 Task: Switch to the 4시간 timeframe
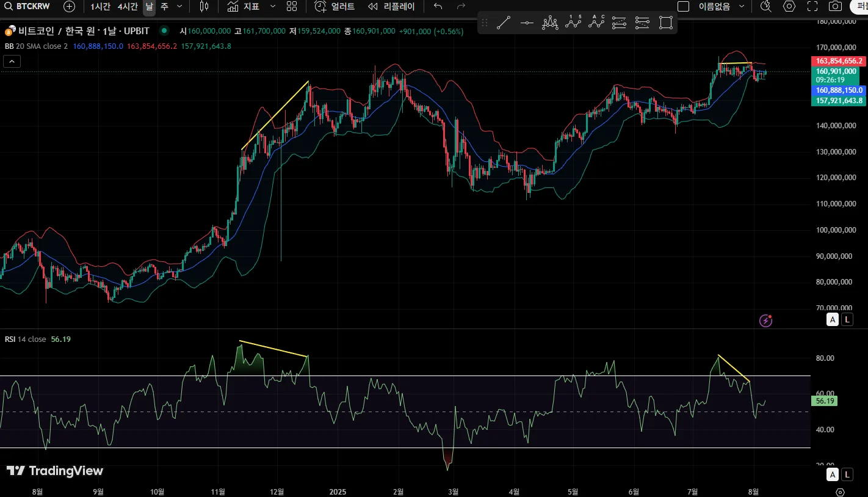pos(128,7)
